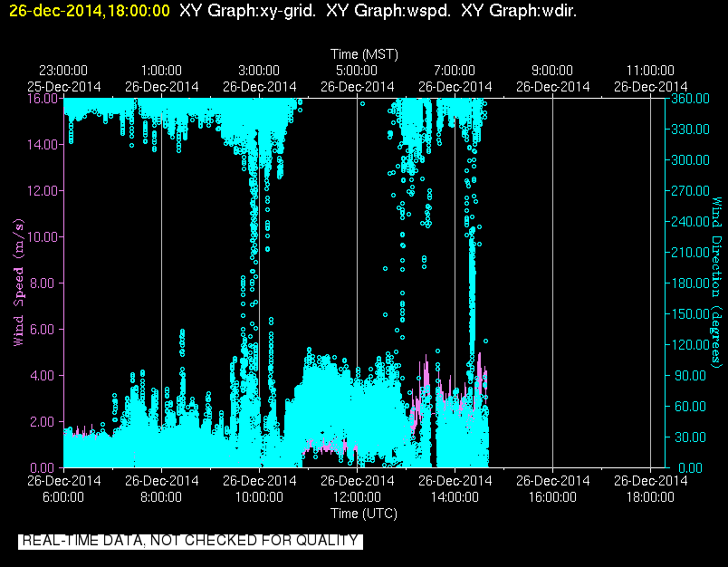The height and width of the screenshot is (567, 728).
Task: Select the "XY Graph:wspd." title text
Action: tap(388, 10)
